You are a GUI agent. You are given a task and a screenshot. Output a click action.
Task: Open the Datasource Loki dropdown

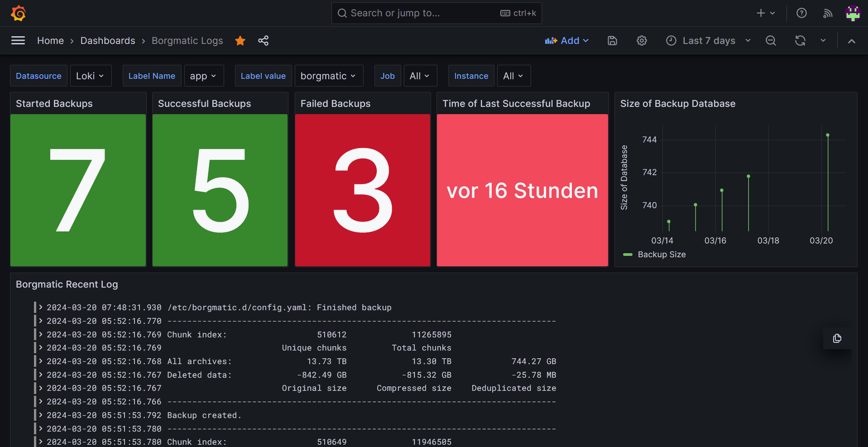click(x=91, y=76)
